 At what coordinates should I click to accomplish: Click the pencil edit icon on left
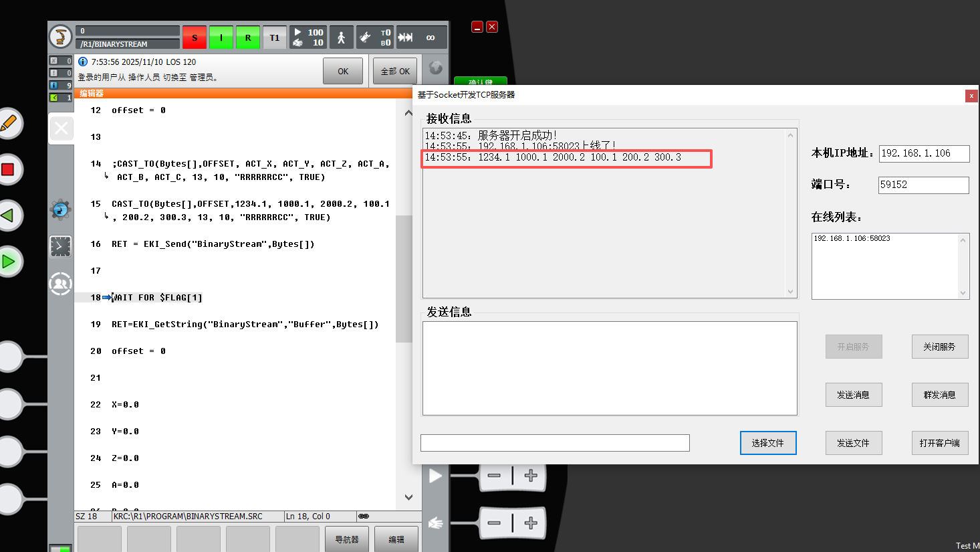9,124
